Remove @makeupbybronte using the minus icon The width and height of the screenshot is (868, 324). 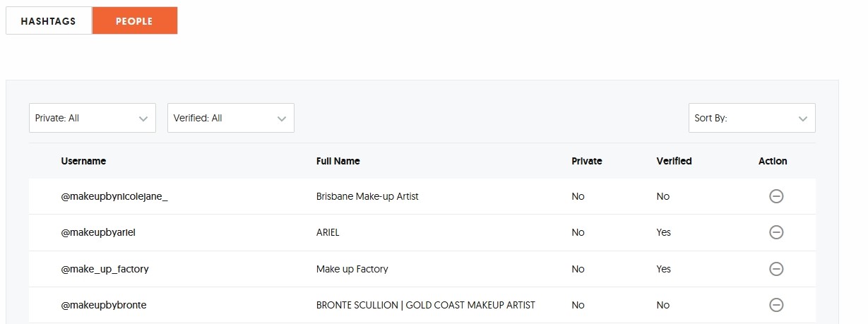775,305
